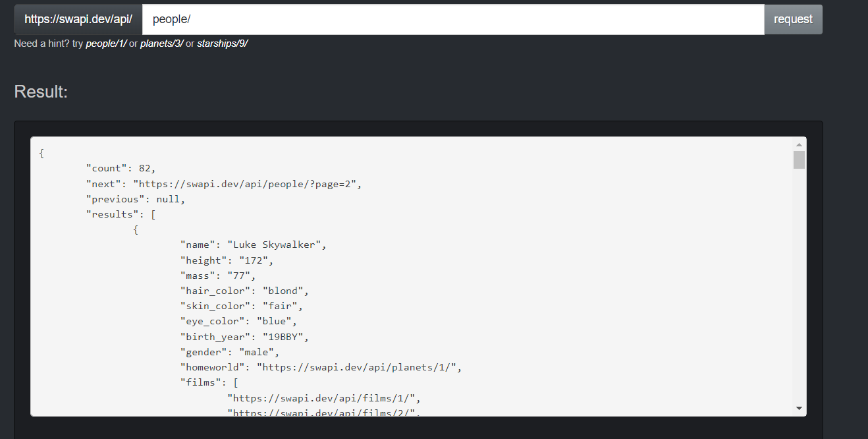Click the scrollbar down arrow in result box
The width and height of the screenshot is (868, 439).
(x=799, y=409)
